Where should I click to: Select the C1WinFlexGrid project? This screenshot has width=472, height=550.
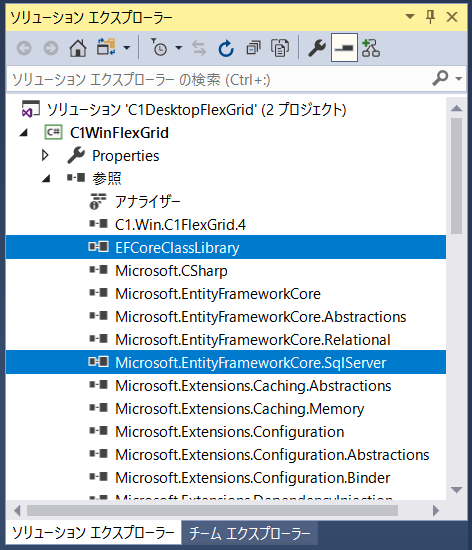coord(119,133)
